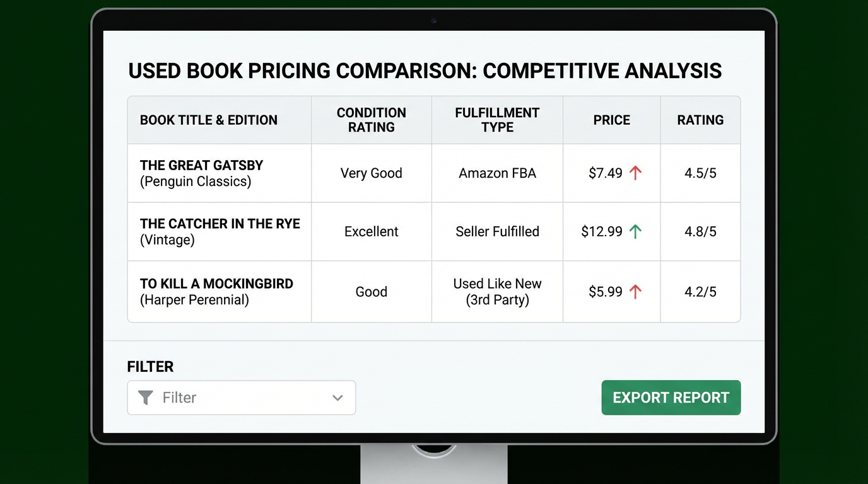
Task: Click the chevron on the Filter dropdown
Action: coord(338,398)
